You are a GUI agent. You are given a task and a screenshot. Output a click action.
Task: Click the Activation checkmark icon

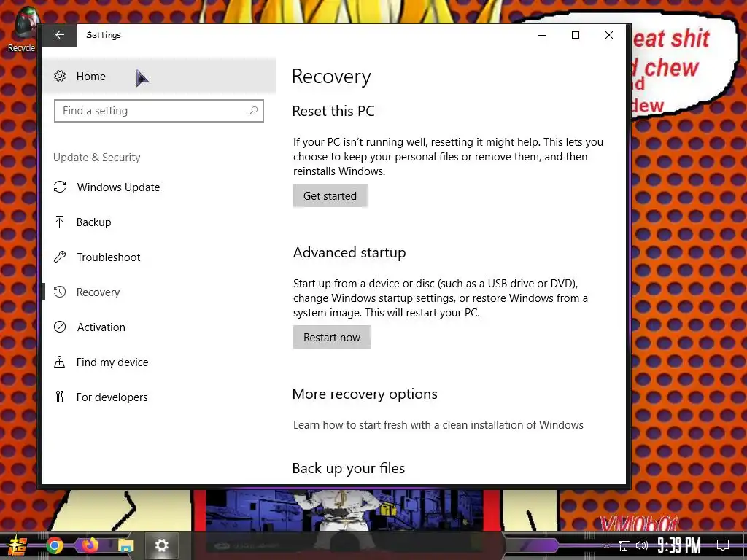click(60, 327)
